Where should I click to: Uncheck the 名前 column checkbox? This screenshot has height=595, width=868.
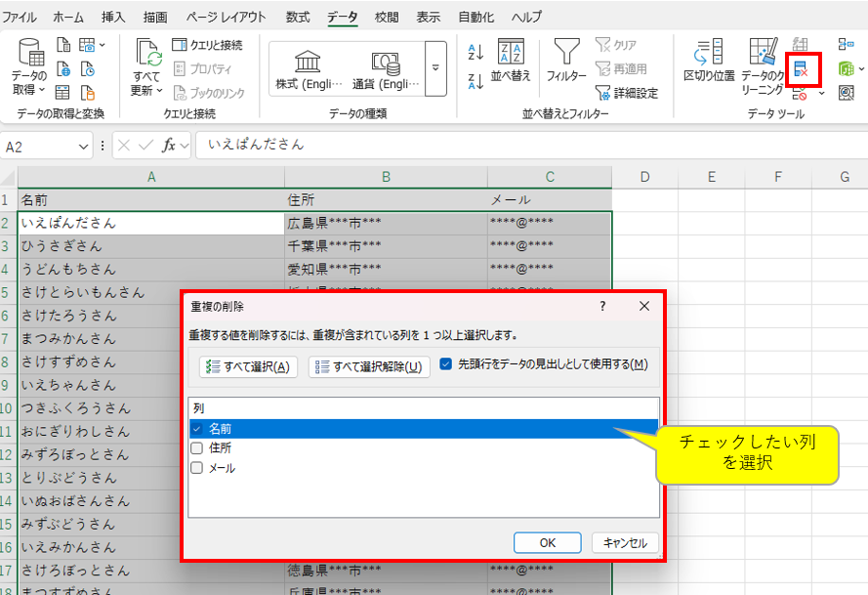click(197, 429)
